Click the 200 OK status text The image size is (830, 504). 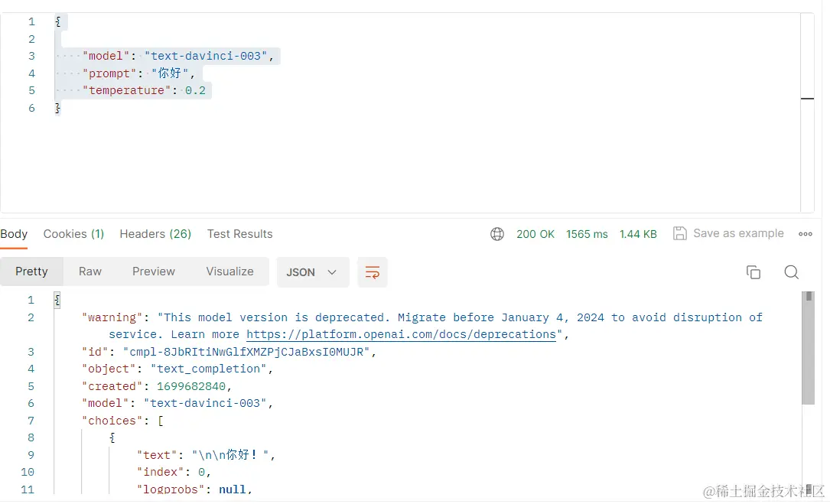535,234
